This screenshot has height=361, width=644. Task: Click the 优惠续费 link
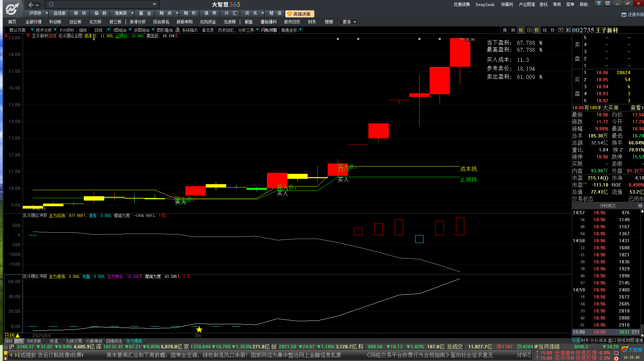[462, 4]
